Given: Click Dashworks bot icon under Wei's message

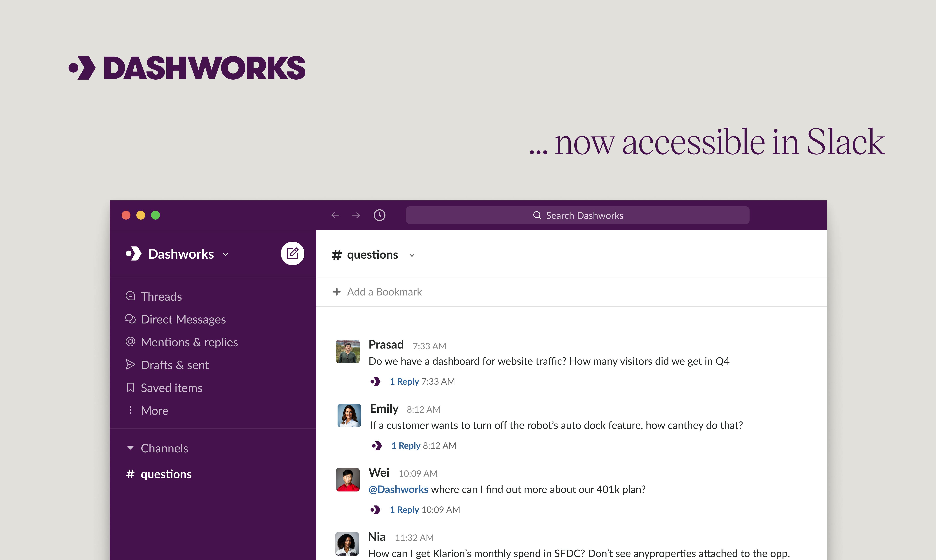Looking at the screenshot, I should point(375,510).
